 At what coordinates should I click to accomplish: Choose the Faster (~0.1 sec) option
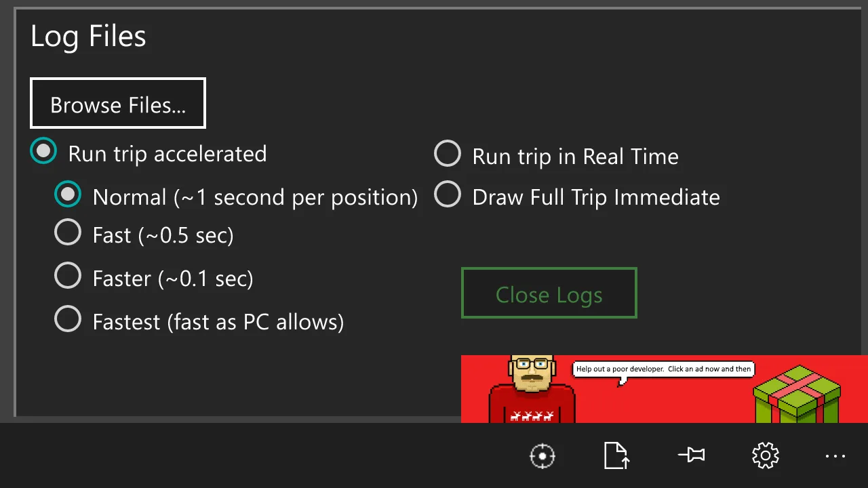tap(154, 277)
